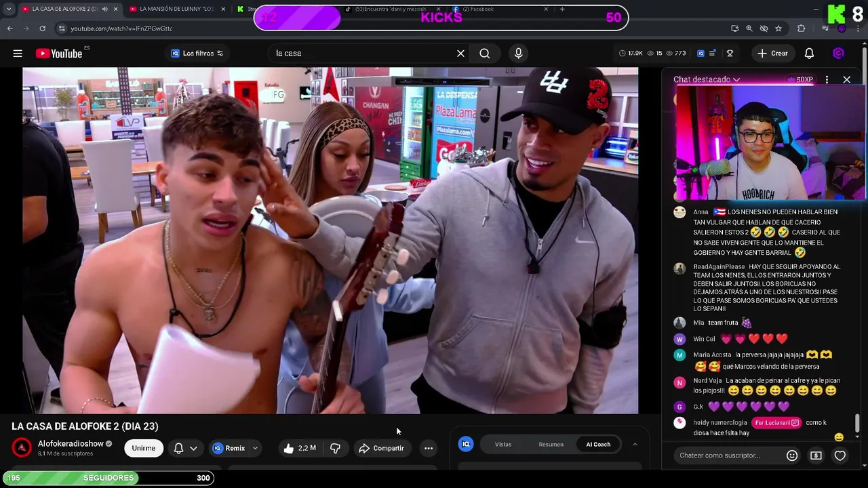This screenshot has width=868, height=488.
Task: Switch to LA MANSIÓN DE LUINNY browser tab
Action: pyautogui.click(x=176, y=9)
